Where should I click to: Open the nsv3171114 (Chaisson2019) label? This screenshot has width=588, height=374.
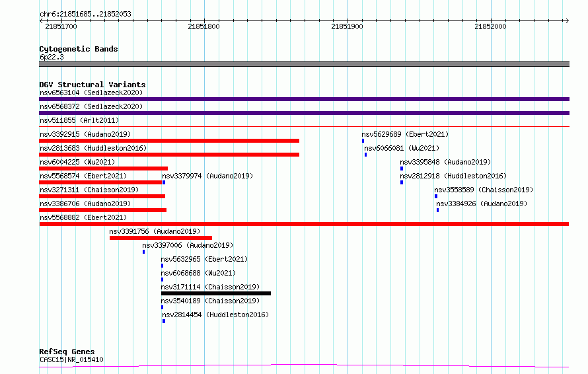[210, 287]
